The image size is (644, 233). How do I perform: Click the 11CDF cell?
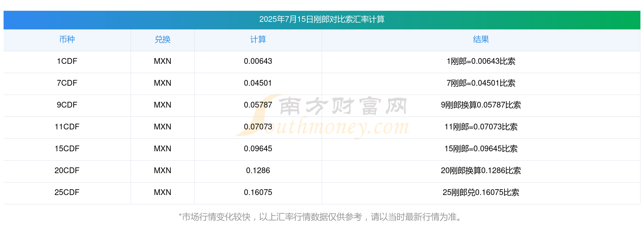click(x=67, y=127)
